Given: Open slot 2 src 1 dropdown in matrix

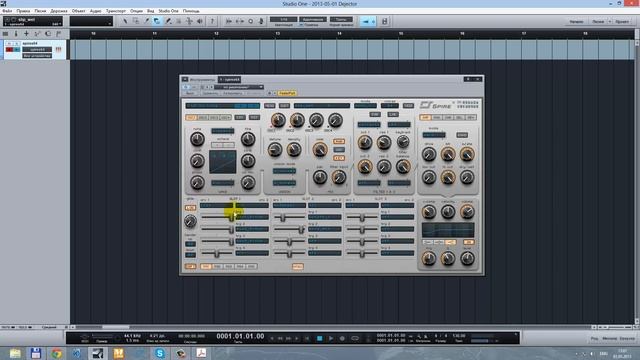Looking at the screenshot, I should pos(289,205).
